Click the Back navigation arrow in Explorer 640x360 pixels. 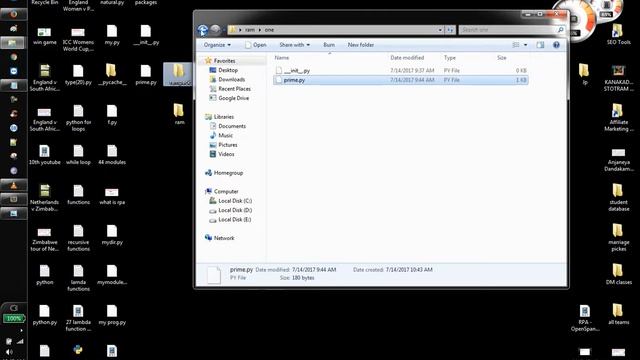203,30
